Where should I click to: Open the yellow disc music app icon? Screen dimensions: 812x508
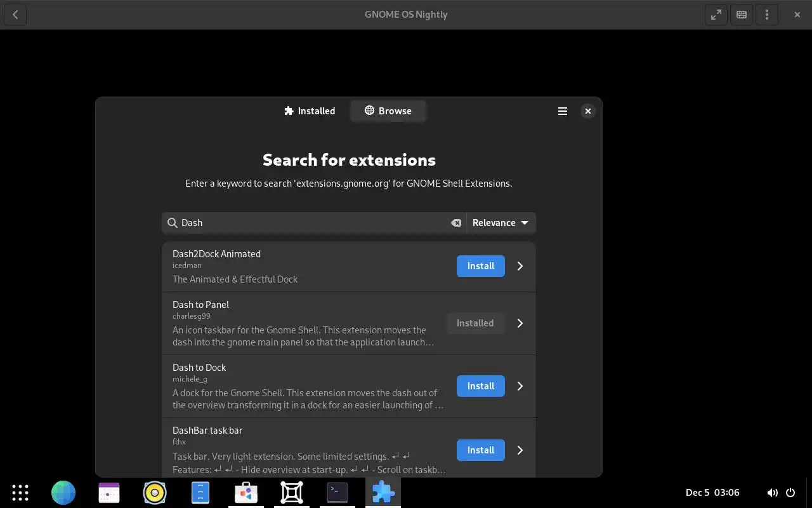point(155,492)
